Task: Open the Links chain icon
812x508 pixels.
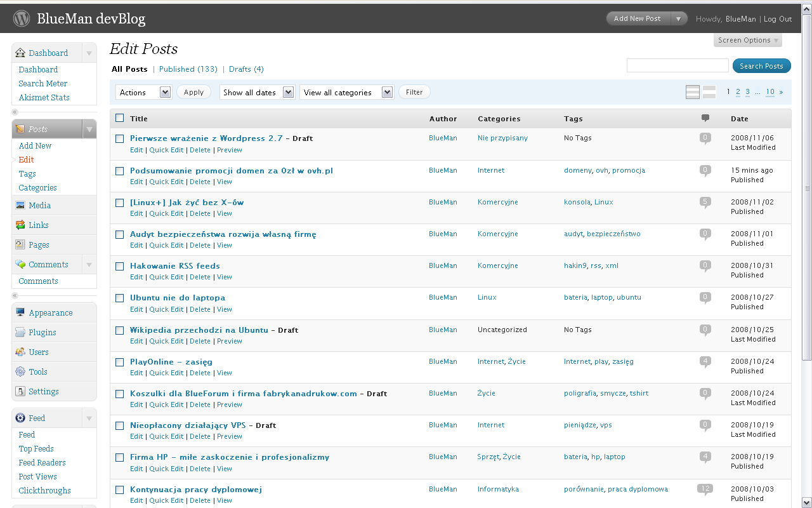Action: click(20, 225)
